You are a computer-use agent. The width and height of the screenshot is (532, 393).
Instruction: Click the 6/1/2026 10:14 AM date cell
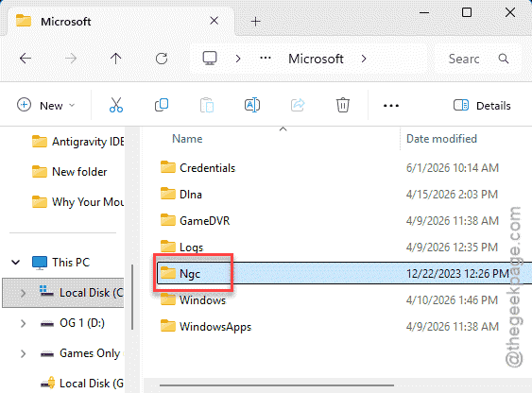tap(453, 168)
